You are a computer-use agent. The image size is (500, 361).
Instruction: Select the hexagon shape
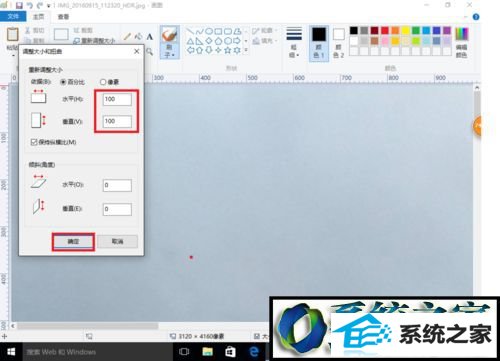[228, 41]
